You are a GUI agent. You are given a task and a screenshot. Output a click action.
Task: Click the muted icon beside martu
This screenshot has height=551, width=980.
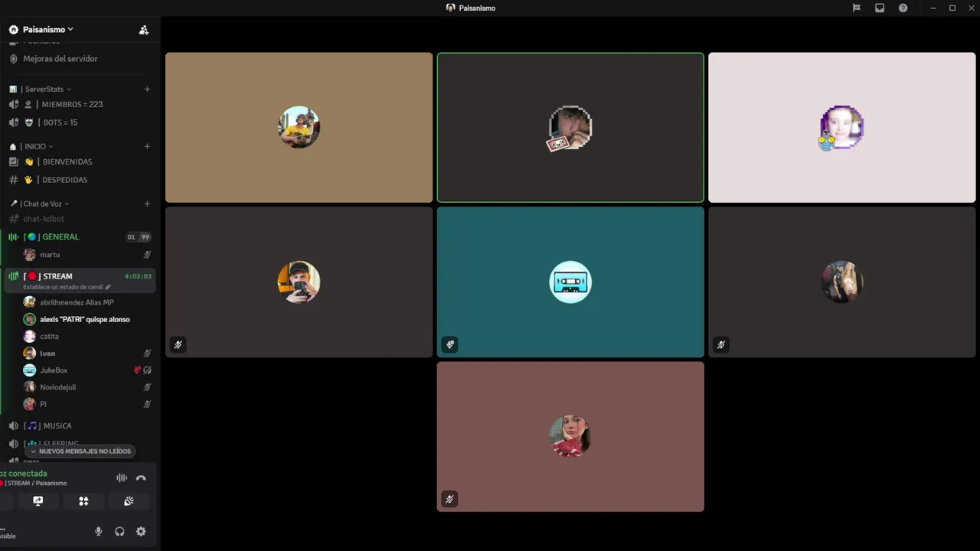click(147, 255)
